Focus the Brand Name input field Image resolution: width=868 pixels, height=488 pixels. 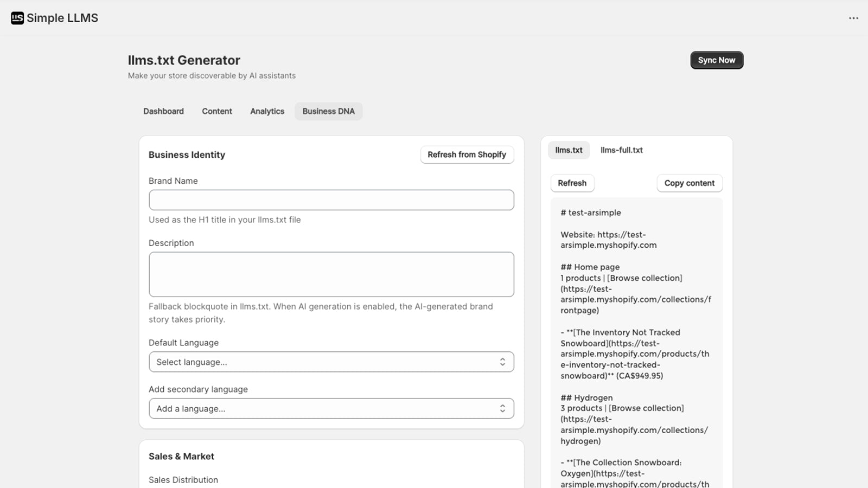[331, 200]
